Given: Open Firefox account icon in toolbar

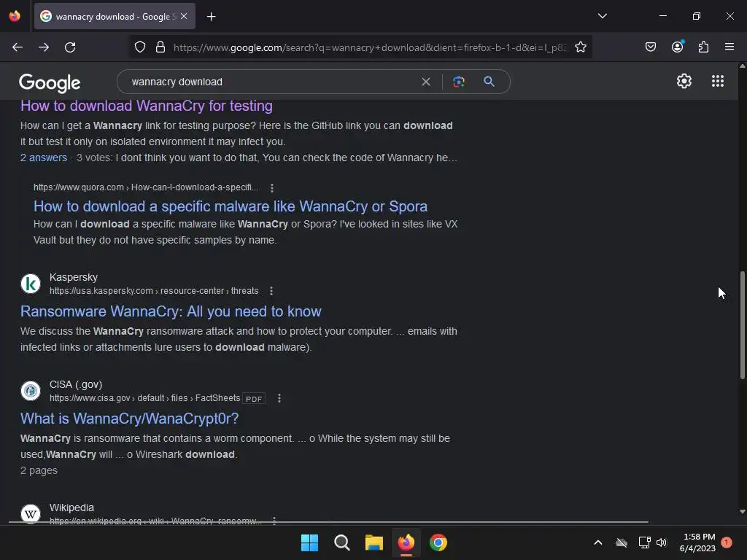Looking at the screenshot, I should [677, 47].
